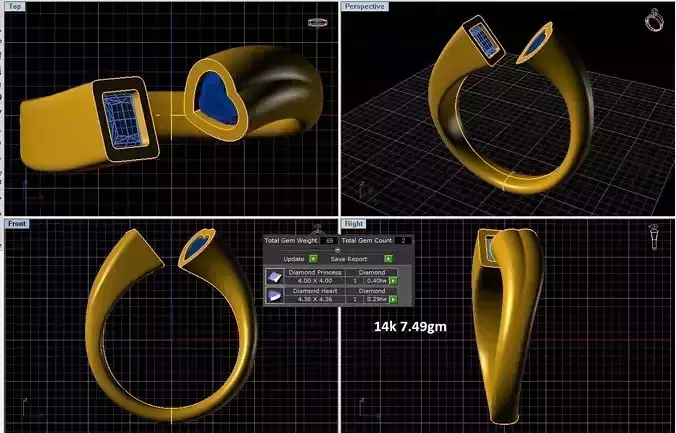This screenshot has height=433, width=676.
Task: Click green Update arrow button
Action: pos(313,259)
